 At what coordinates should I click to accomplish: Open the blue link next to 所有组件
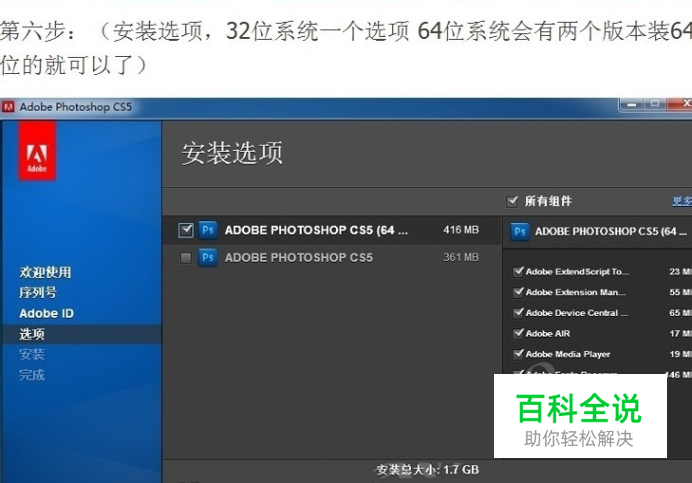682,201
